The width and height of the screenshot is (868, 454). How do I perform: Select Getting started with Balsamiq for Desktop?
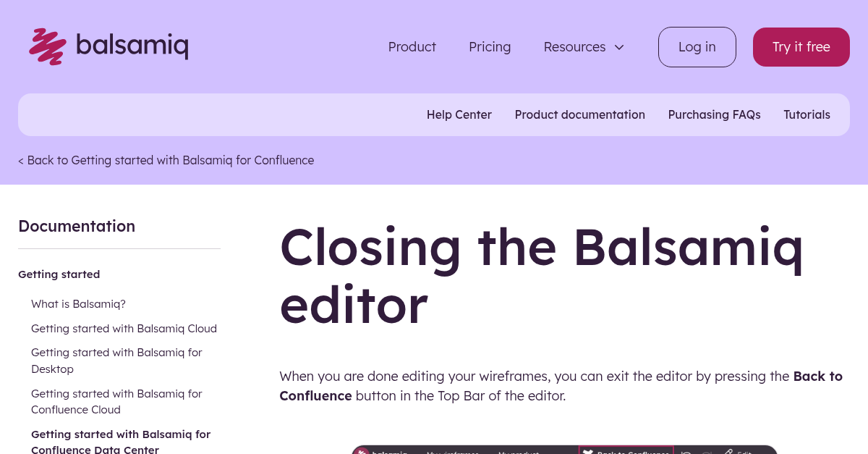(x=116, y=360)
